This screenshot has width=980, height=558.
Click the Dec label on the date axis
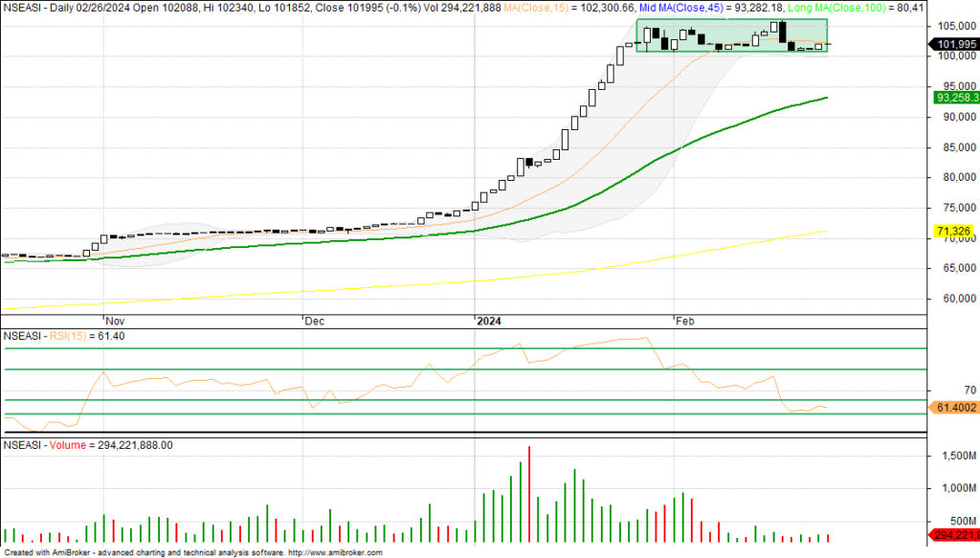[x=314, y=324]
